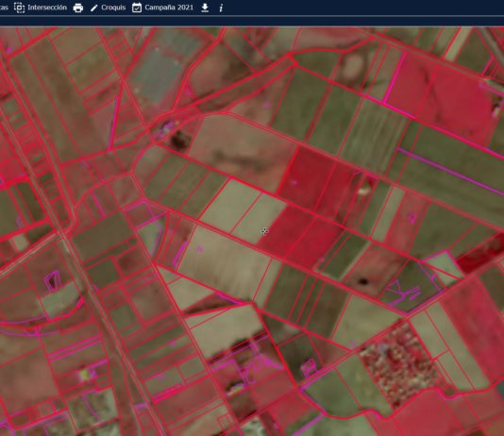Click the printer icon
The image size is (504, 436).
pos(78,8)
